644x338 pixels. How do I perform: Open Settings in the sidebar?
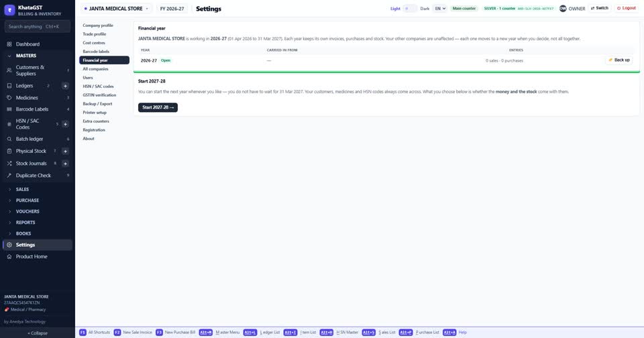pyautogui.click(x=38, y=245)
